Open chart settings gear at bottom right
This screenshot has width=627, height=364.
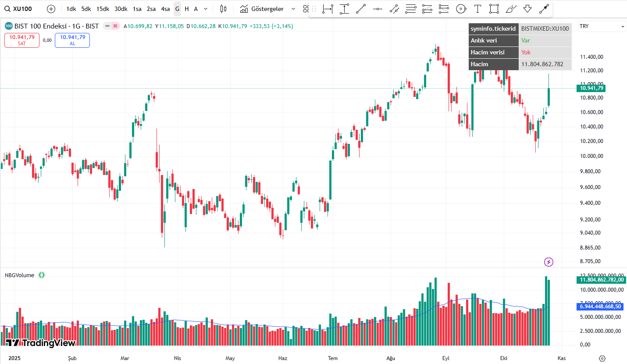click(x=602, y=358)
